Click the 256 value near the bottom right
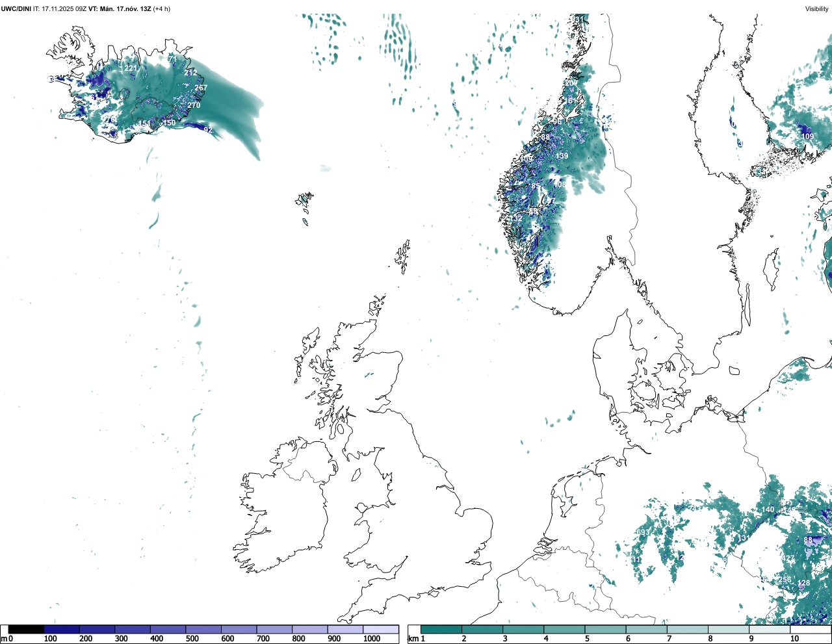The height and width of the screenshot is (644, 832). coord(785,580)
